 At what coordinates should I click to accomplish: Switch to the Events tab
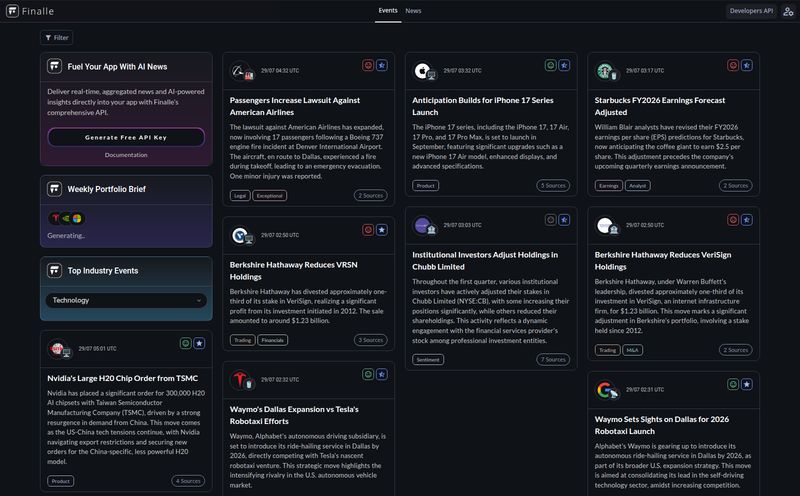pyautogui.click(x=388, y=11)
